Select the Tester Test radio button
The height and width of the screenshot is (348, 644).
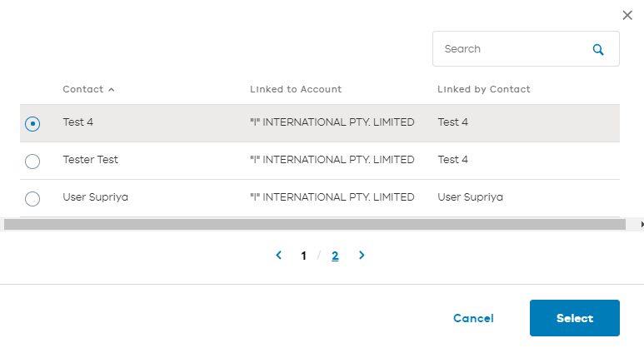(x=32, y=162)
